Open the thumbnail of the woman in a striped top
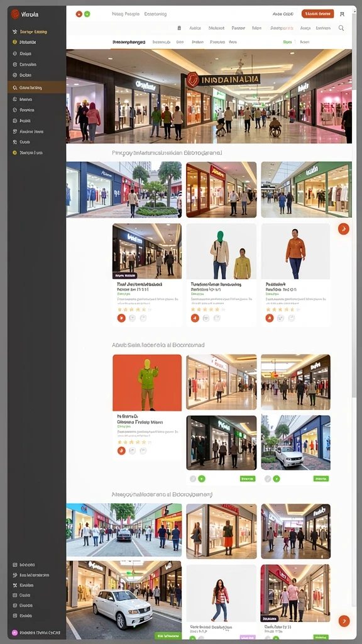362x644 pixels. coord(221,592)
